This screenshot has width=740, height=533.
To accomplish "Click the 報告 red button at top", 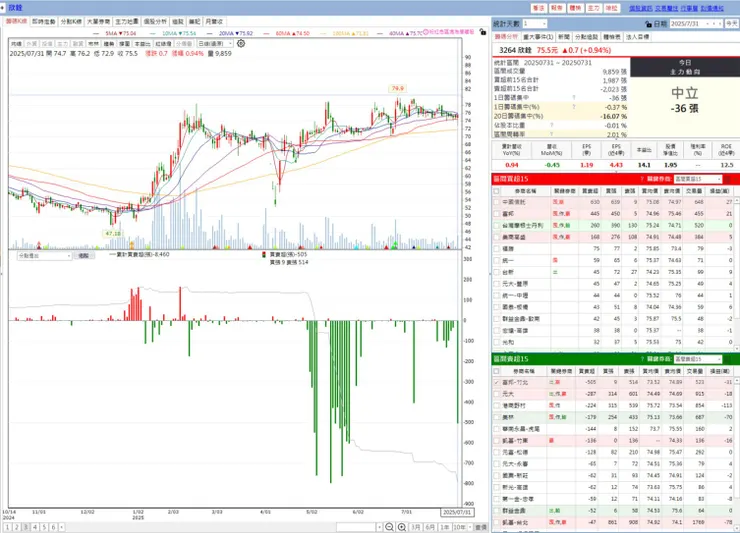I will tap(557, 8).
